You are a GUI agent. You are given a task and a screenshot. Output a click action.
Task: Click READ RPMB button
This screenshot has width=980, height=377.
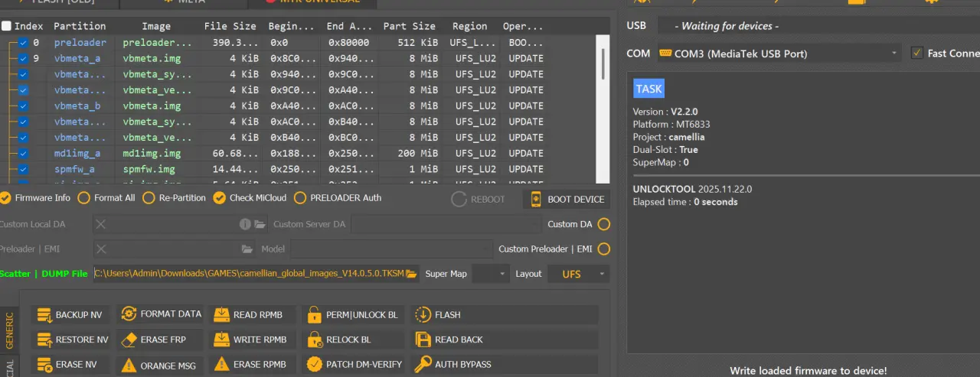253,314
